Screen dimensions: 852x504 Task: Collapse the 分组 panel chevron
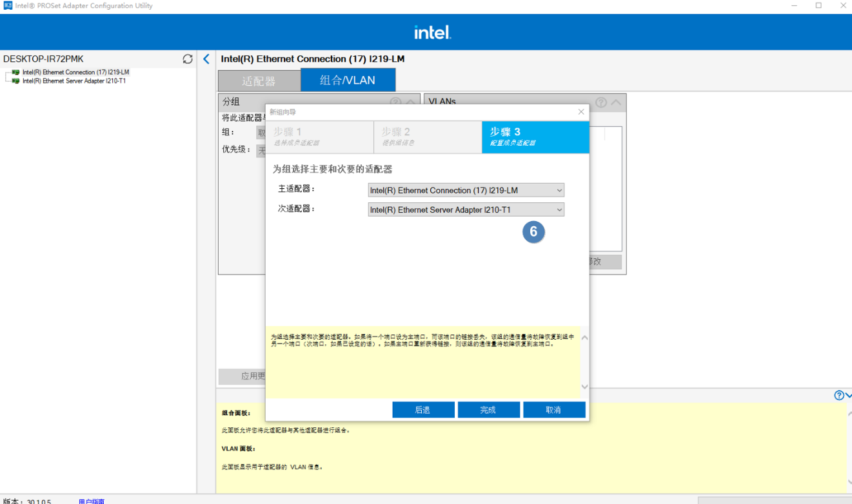click(x=411, y=102)
